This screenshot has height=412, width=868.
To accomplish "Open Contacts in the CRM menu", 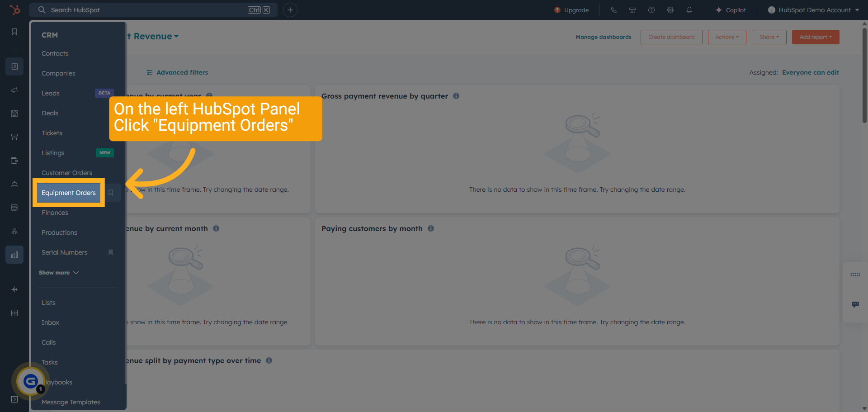I will (x=55, y=53).
